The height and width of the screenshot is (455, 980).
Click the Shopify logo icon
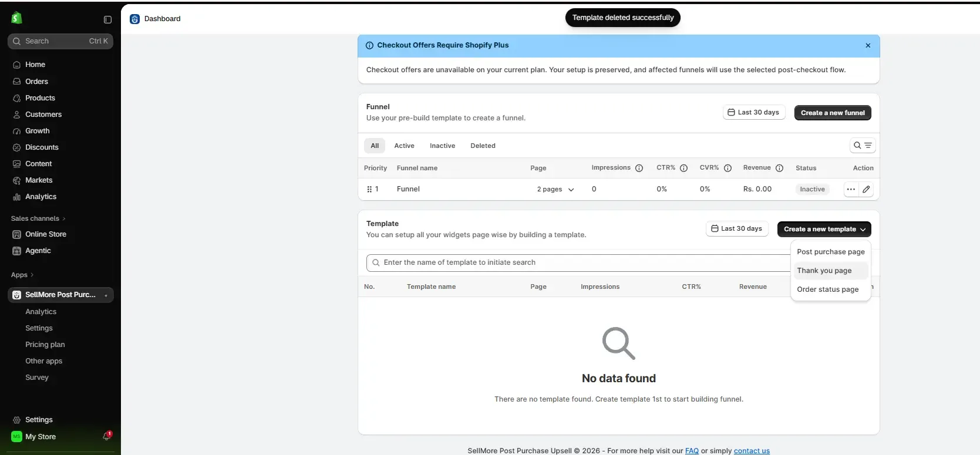(16, 18)
